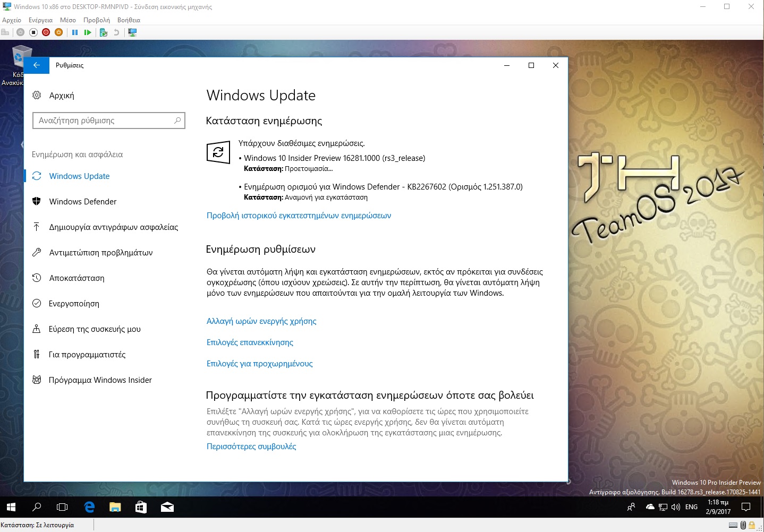Click the network tray icon
Screen dimensions: 764x532
click(663, 507)
